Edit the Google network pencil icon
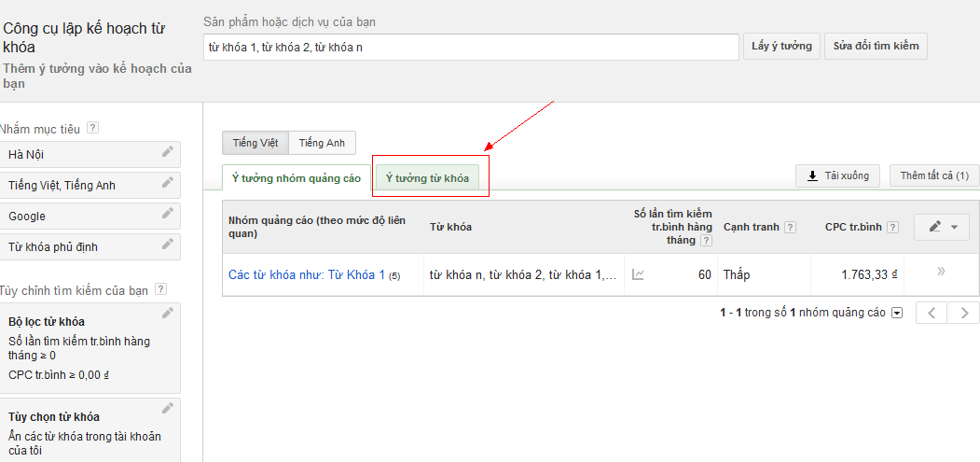Screen dimensions: 980x462 (x=168, y=213)
